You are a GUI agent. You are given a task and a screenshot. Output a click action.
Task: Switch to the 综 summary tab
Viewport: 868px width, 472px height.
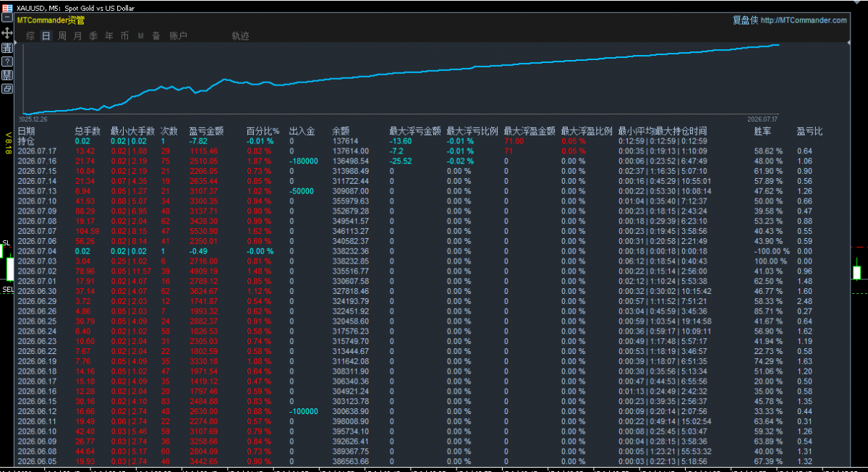coord(30,35)
